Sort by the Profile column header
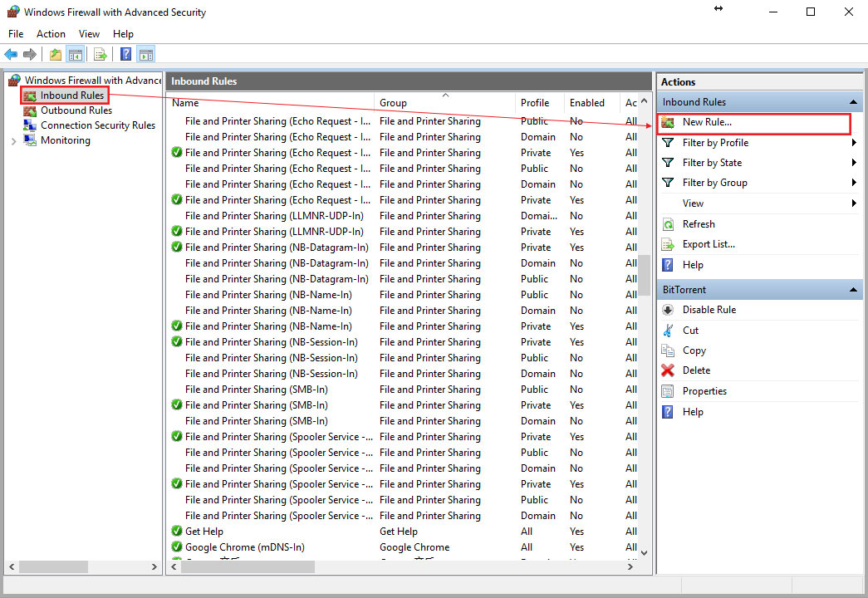Viewport: 868px width, 598px height. tap(540, 103)
